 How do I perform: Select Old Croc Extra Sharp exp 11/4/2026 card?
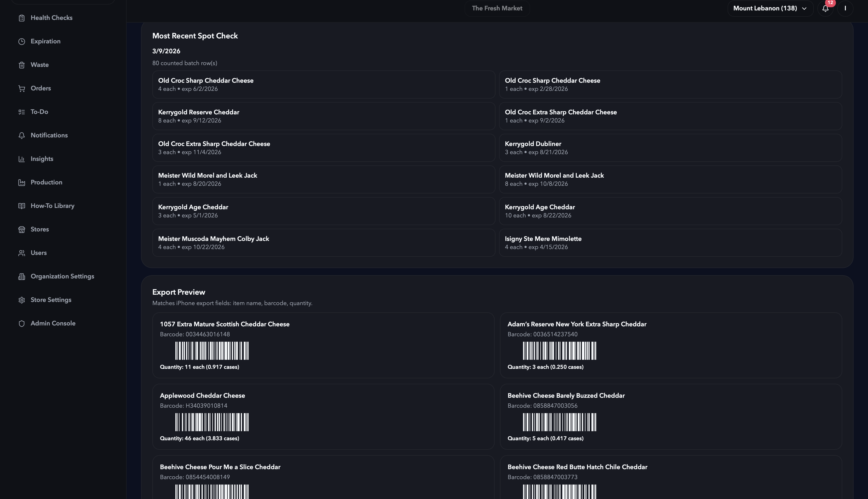point(323,148)
